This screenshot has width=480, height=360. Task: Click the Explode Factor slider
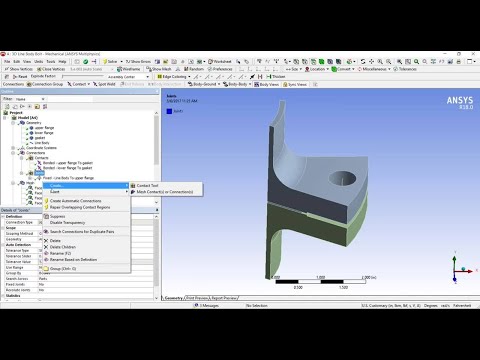(83, 76)
